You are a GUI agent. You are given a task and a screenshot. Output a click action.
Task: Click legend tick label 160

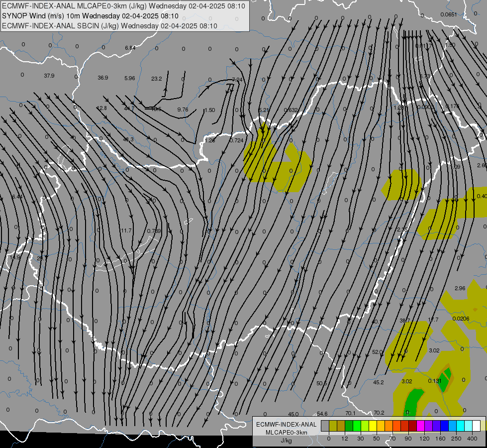click(440, 439)
